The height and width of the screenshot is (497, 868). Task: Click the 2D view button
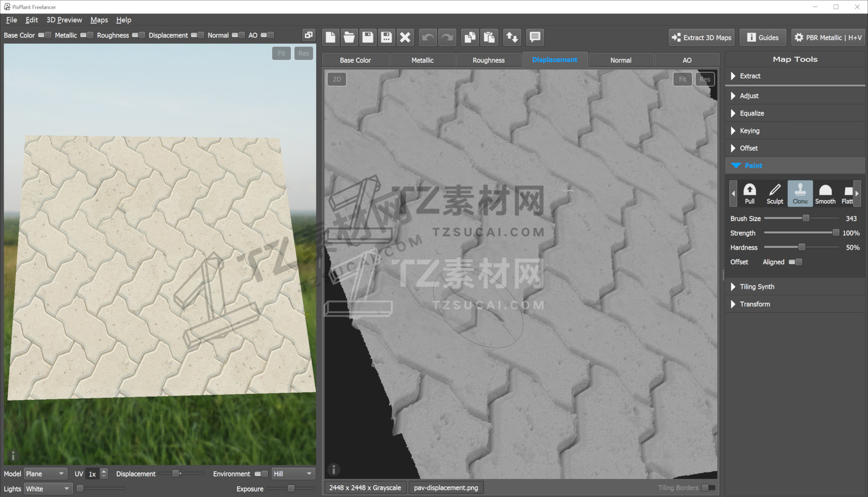(x=337, y=79)
